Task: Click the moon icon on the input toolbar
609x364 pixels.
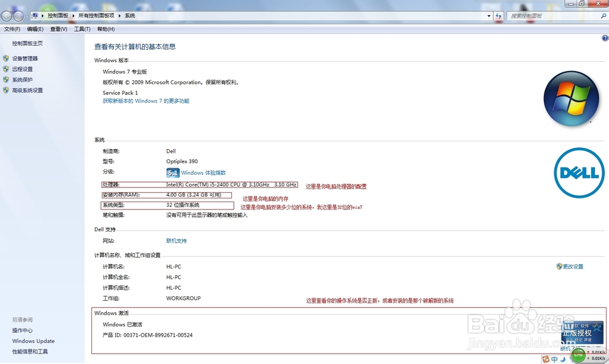Action: tap(563, 359)
